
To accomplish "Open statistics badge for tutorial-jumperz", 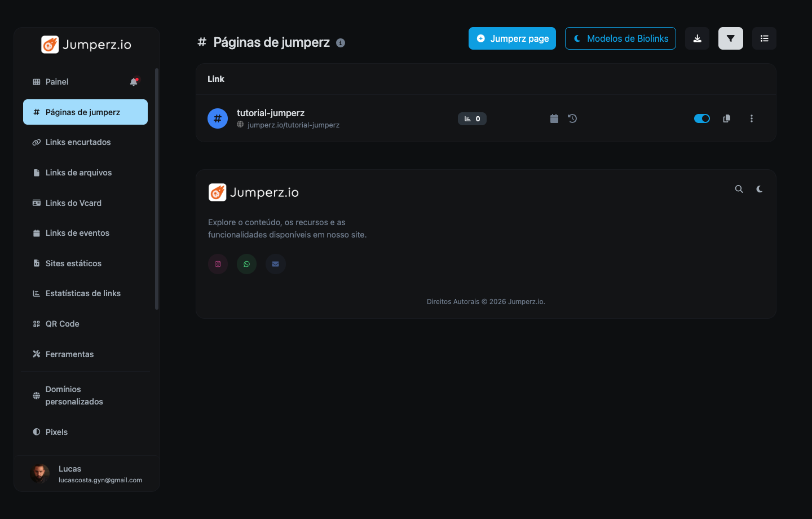I will pos(472,118).
